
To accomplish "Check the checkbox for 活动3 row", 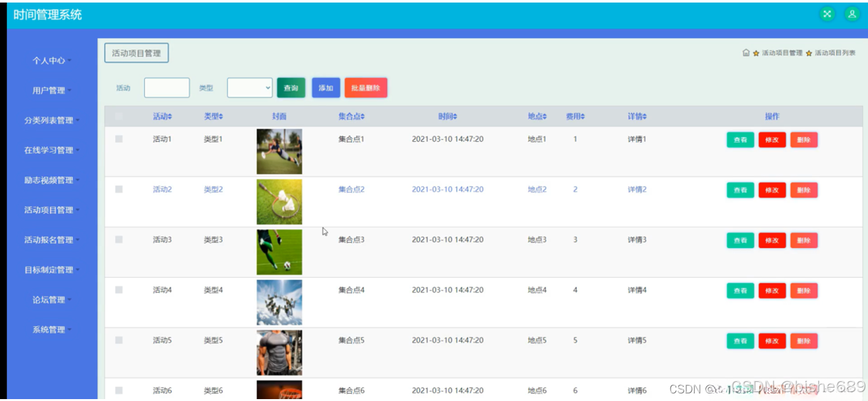I will (x=119, y=239).
